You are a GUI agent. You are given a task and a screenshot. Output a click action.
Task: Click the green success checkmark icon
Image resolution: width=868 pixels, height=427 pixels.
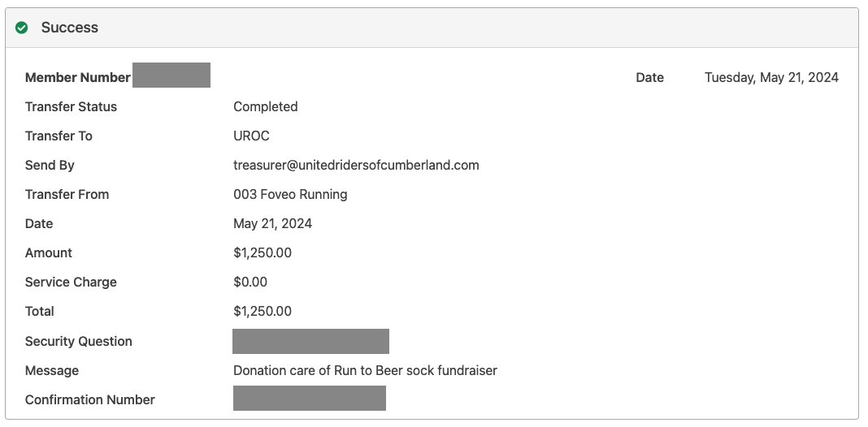coord(22,28)
